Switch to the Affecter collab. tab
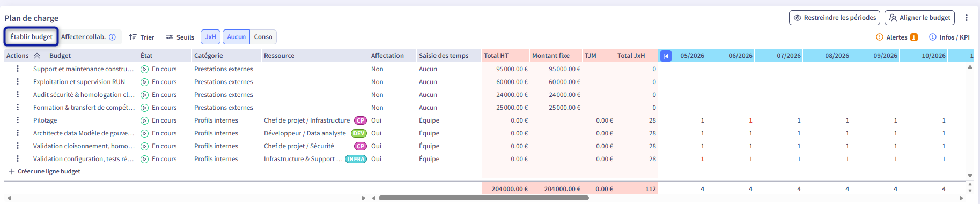 click(84, 37)
